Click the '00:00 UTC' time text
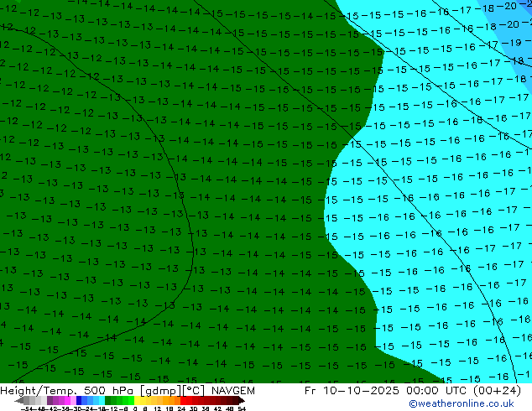 coord(438,390)
